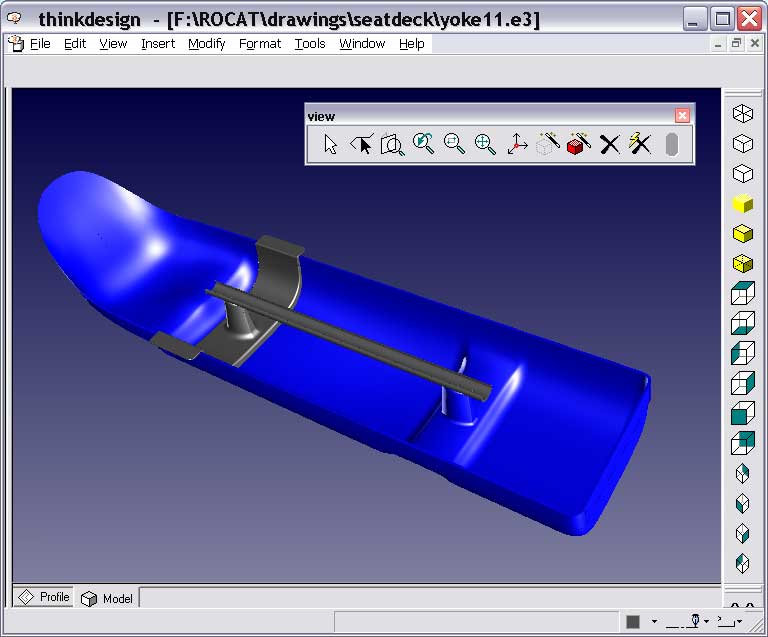Click the zoom window icon with rectangle
This screenshot has width=768, height=637.
click(x=393, y=145)
